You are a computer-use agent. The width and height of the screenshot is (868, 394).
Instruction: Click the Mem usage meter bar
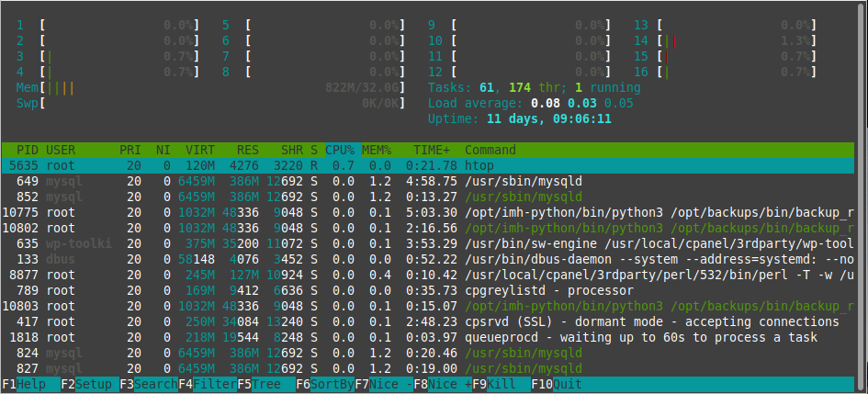pos(210,88)
